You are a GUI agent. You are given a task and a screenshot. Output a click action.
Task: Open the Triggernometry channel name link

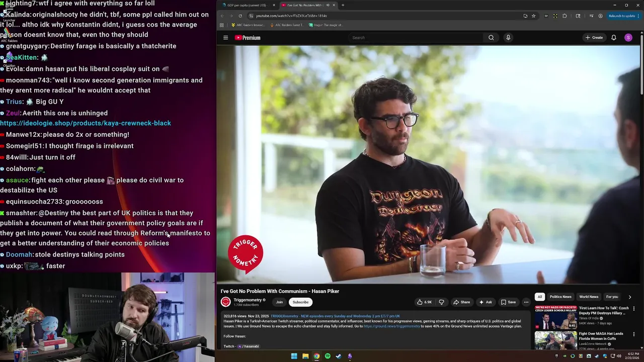tap(248, 300)
